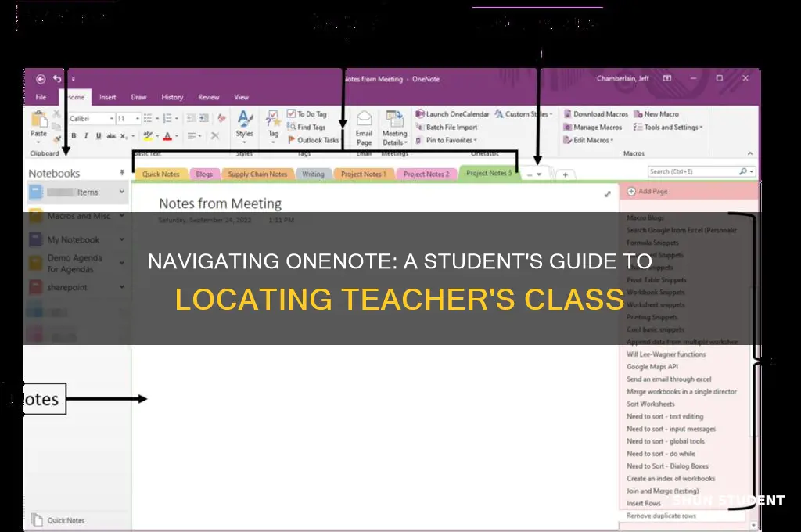
Task: Apply strikethrough abc formatting
Action: coord(111,135)
